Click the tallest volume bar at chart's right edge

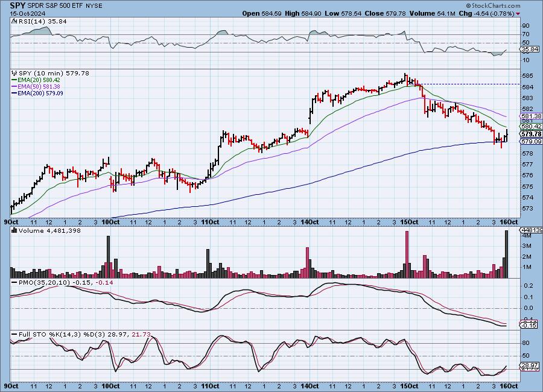click(x=507, y=254)
